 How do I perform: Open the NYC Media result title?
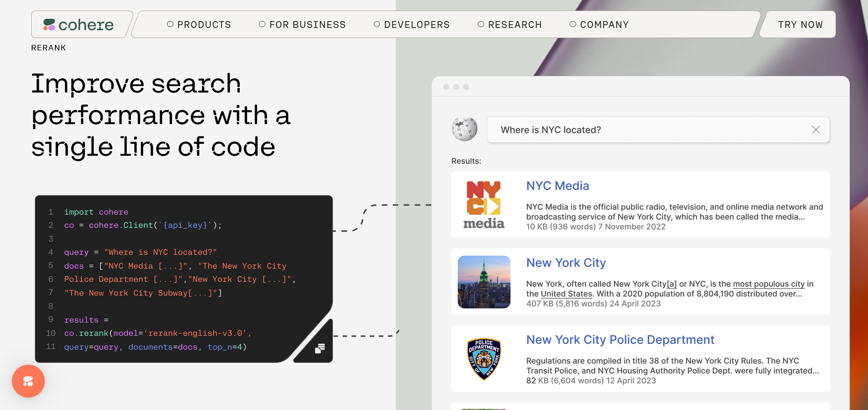click(557, 186)
